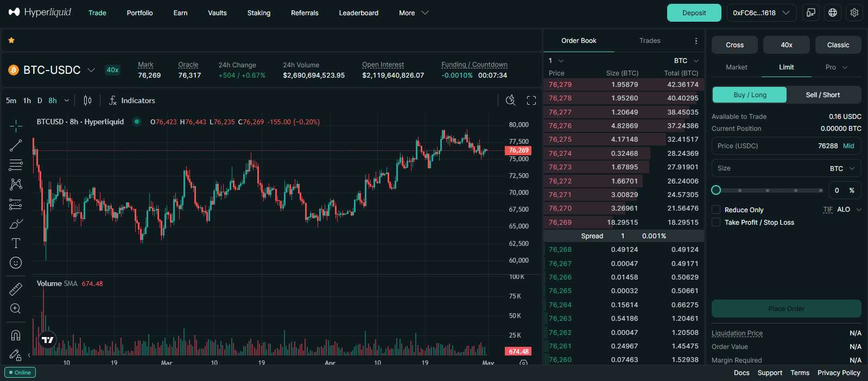Open order book BTC denomination dropdown
Viewport: 868px width, 381px height.
(x=686, y=61)
